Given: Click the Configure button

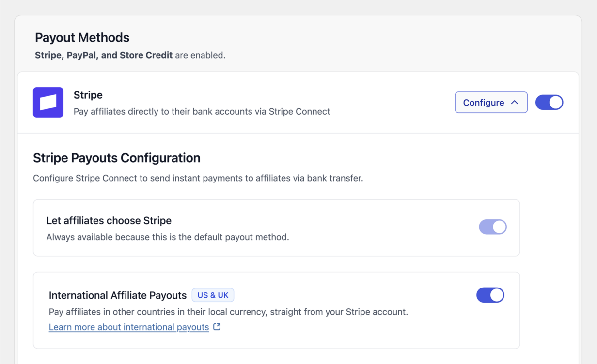Looking at the screenshot, I should (491, 102).
